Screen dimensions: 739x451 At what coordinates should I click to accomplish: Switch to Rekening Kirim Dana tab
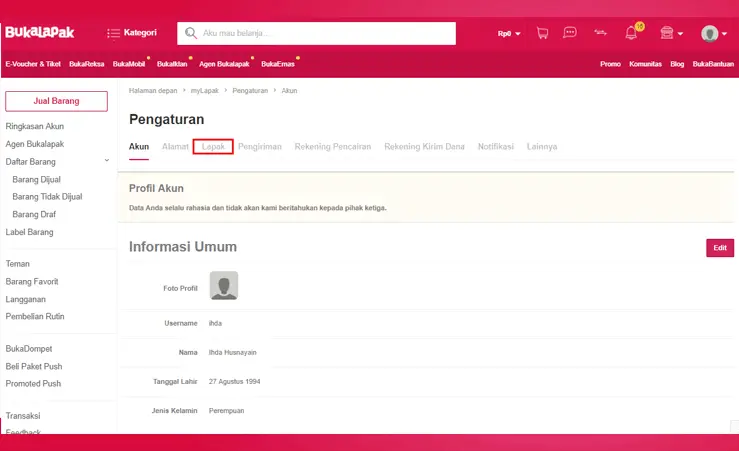[x=424, y=147]
